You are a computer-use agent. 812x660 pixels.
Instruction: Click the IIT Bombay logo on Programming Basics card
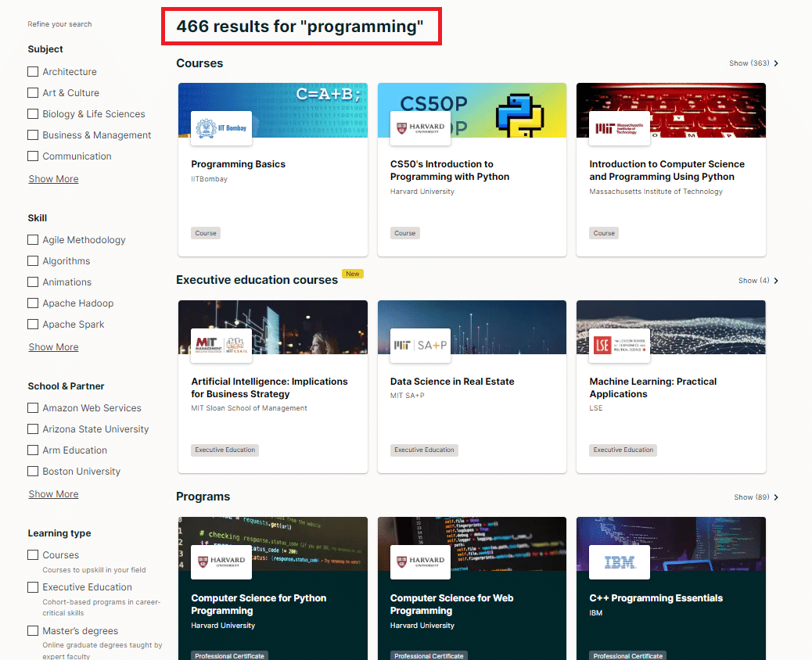click(x=221, y=127)
